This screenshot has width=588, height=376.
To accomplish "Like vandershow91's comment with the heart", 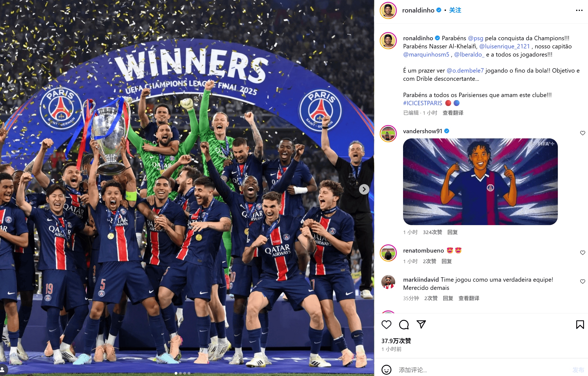I will point(583,133).
